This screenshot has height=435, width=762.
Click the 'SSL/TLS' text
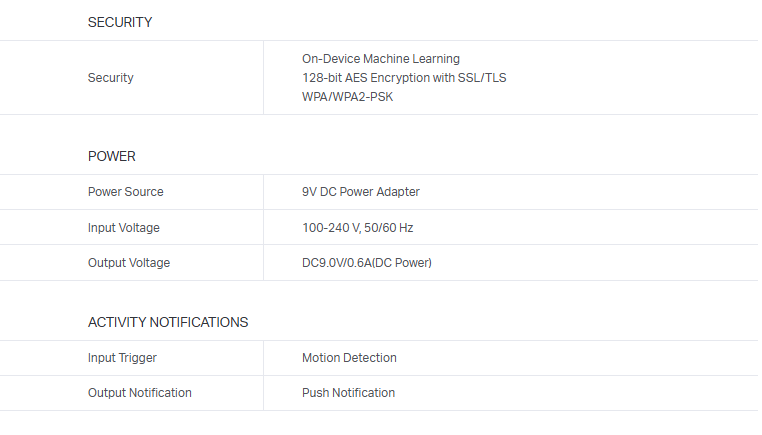pos(482,78)
